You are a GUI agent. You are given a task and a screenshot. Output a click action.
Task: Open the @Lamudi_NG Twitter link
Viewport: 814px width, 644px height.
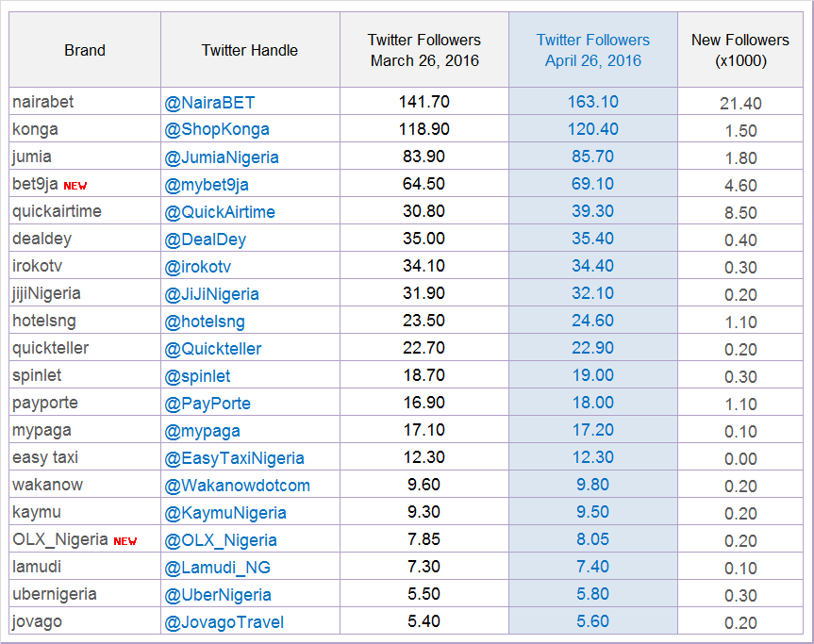217,568
